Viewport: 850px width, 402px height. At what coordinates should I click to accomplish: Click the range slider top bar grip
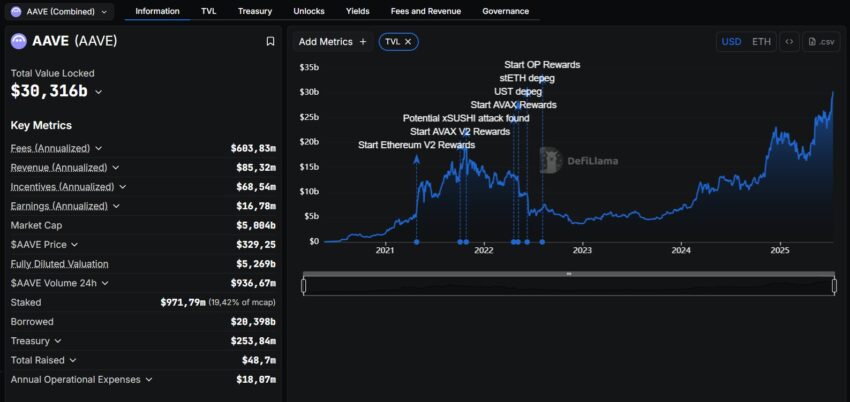click(569, 274)
